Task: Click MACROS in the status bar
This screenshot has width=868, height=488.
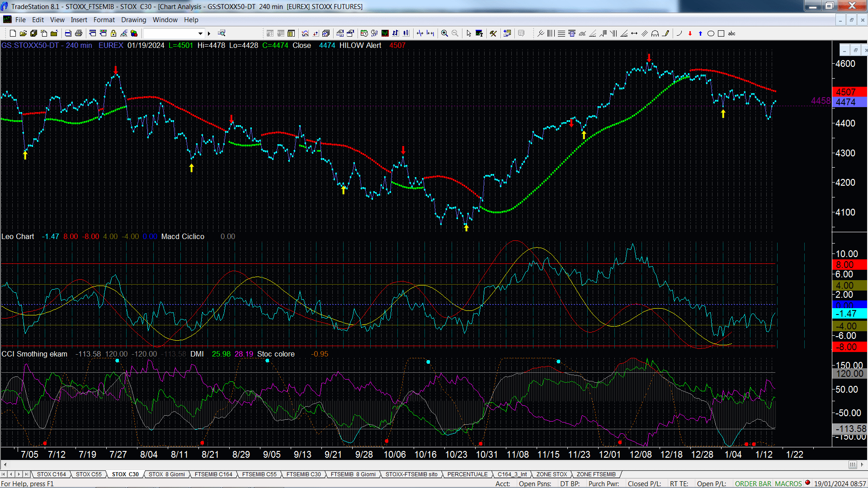Action: click(x=788, y=484)
